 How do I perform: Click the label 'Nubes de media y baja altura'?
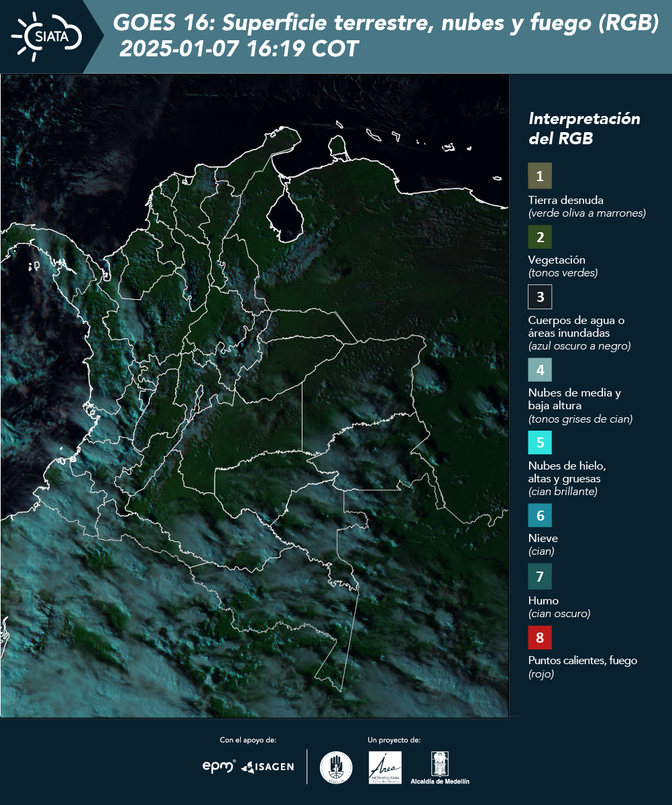[x=575, y=399]
